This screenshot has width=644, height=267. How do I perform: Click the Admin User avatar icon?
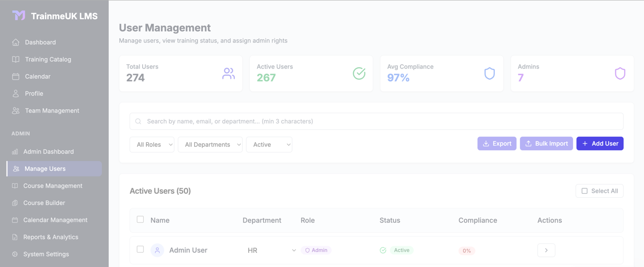(x=157, y=250)
